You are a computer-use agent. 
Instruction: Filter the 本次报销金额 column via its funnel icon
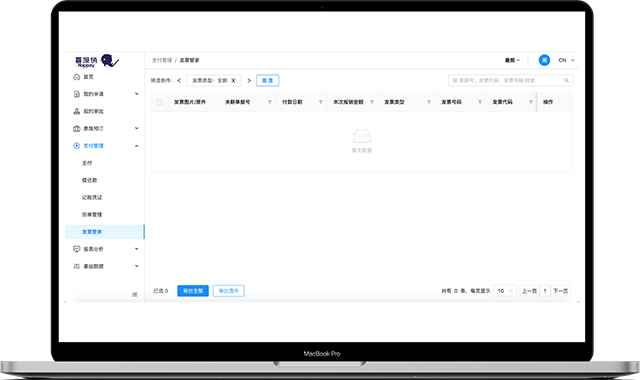[x=371, y=102]
